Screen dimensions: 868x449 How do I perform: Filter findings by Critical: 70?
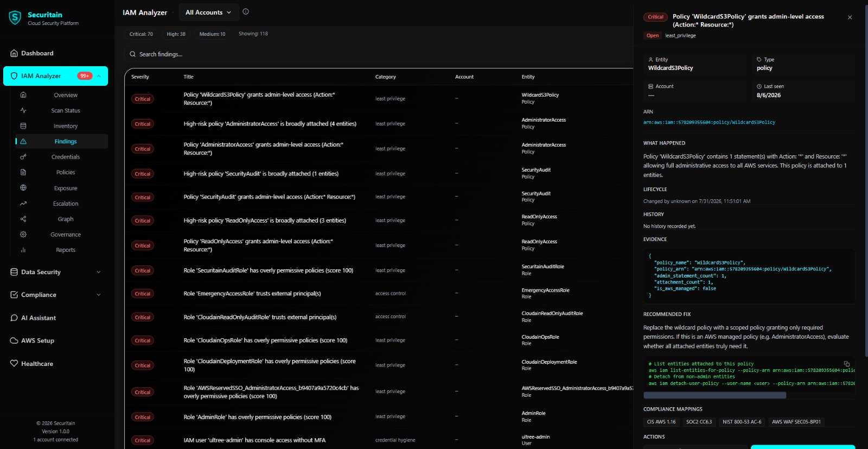tap(141, 34)
